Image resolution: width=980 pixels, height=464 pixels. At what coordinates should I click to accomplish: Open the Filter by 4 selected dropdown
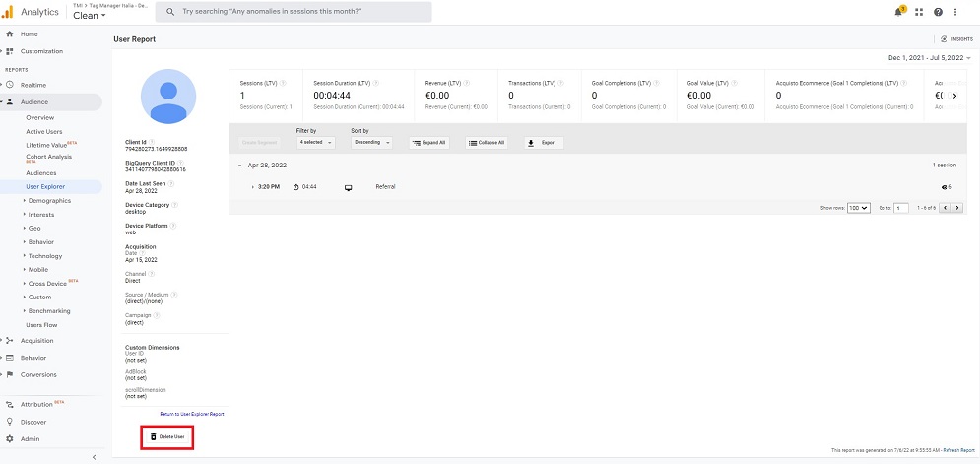tap(315, 143)
